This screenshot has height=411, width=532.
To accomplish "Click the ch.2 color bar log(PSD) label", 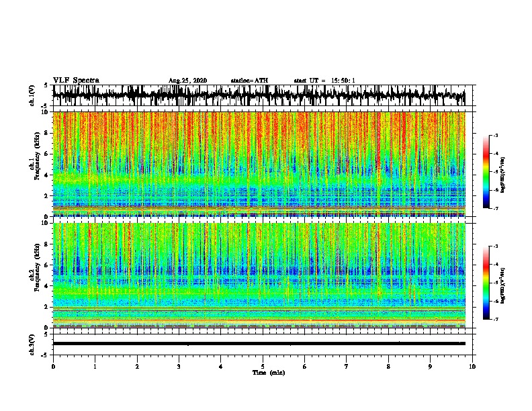I will (502, 285).
